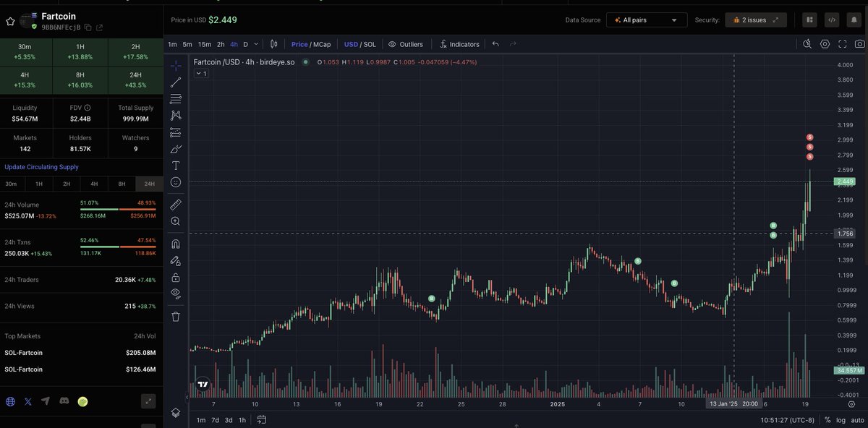Undo the last chart action
The width and height of the screenshot is (868, 428).
tap(495, 44)
